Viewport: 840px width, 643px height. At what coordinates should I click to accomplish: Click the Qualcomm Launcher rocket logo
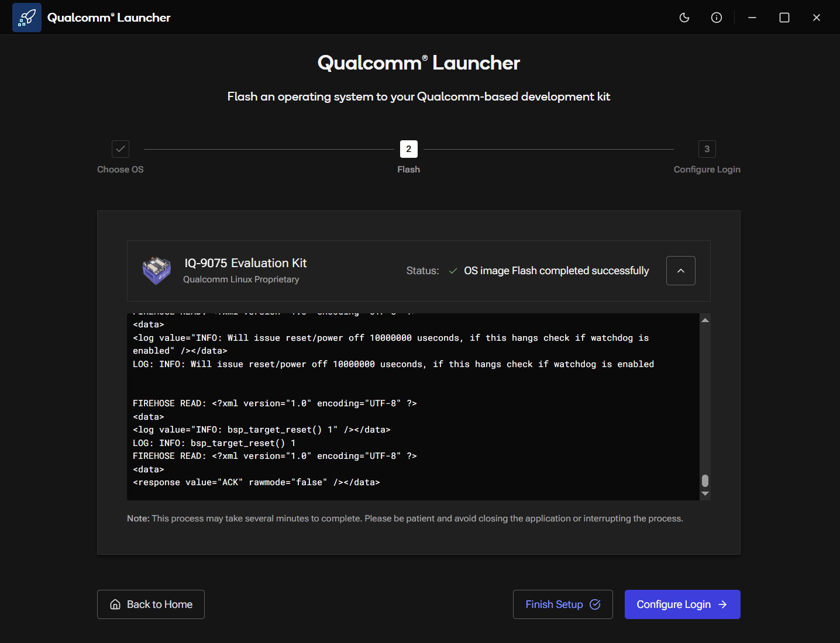pos(27,18)
